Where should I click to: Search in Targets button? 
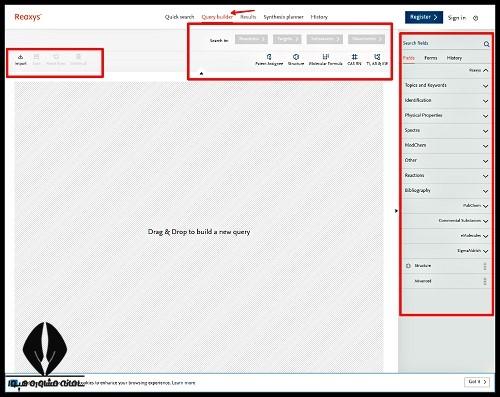coord(287,39)
